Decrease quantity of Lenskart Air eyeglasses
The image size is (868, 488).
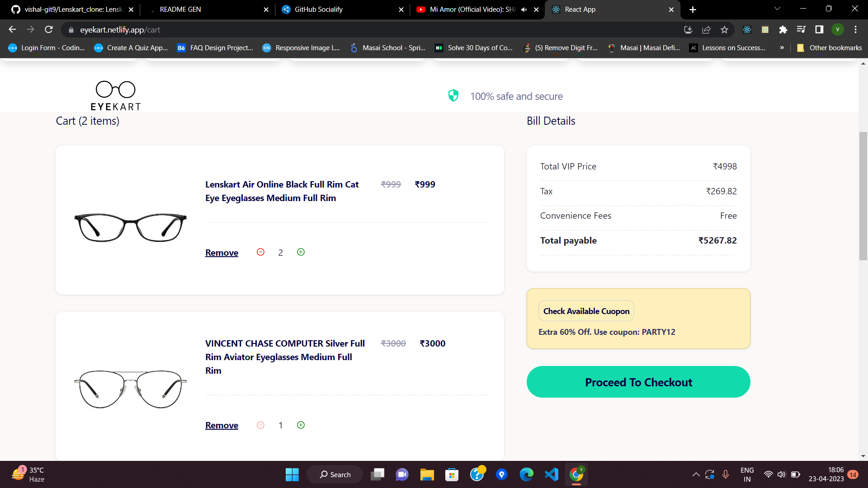tap(260, 252)
